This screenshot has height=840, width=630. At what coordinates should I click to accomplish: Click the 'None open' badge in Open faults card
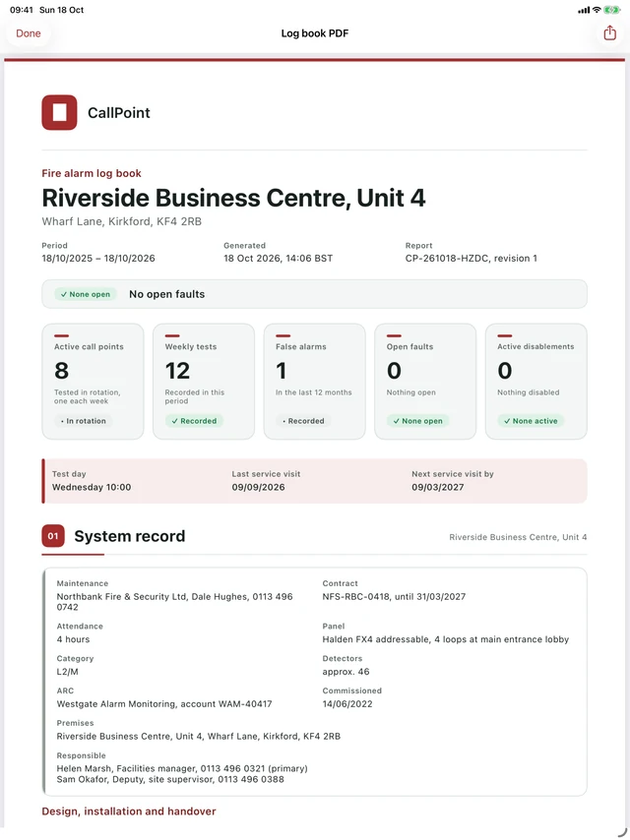click(417, 421)
